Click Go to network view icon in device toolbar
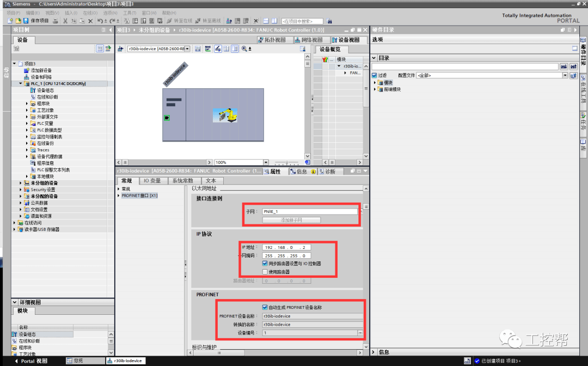Viewport: 588px width, 366px height. (x=120, y=49)
